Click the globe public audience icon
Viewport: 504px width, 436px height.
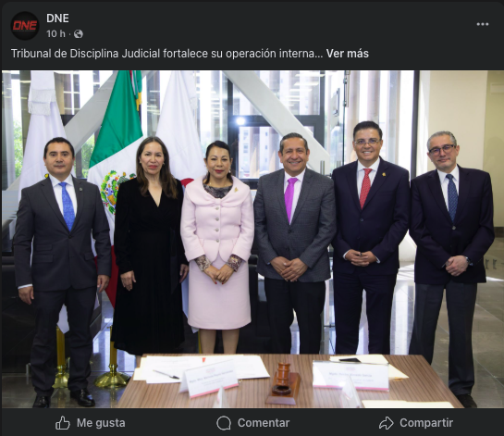(x=78, y=33)
